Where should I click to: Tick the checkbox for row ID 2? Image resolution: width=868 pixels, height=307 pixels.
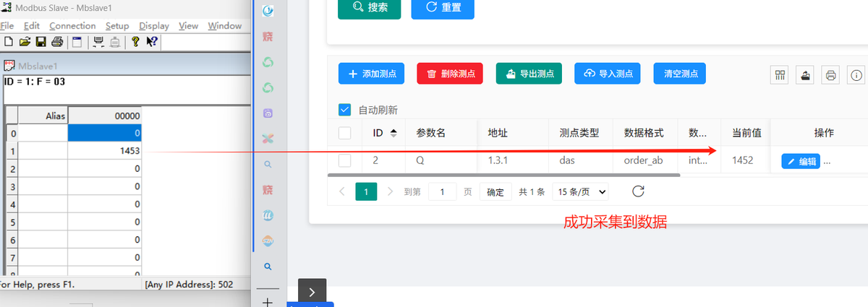[x=345, y=160]
